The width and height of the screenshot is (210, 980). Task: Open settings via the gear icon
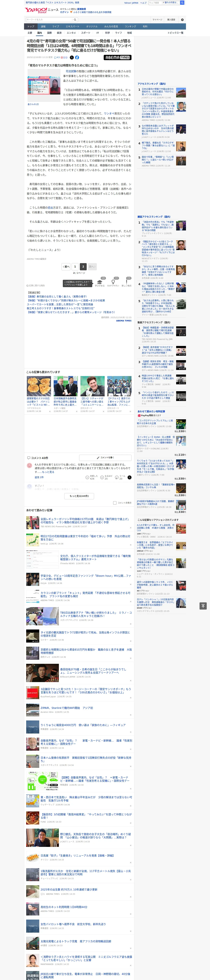point(182,20)
